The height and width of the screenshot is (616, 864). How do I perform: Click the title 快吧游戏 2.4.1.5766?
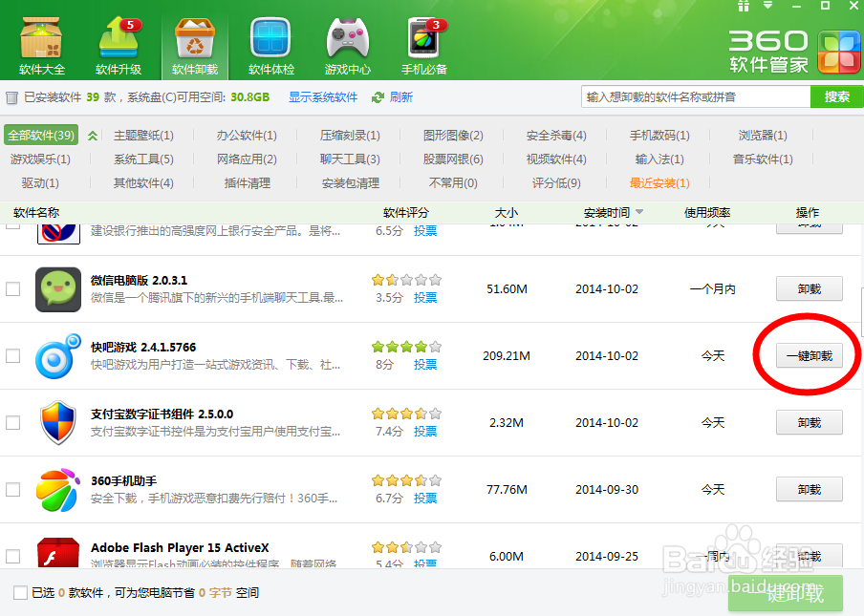(x=143, y=348)
